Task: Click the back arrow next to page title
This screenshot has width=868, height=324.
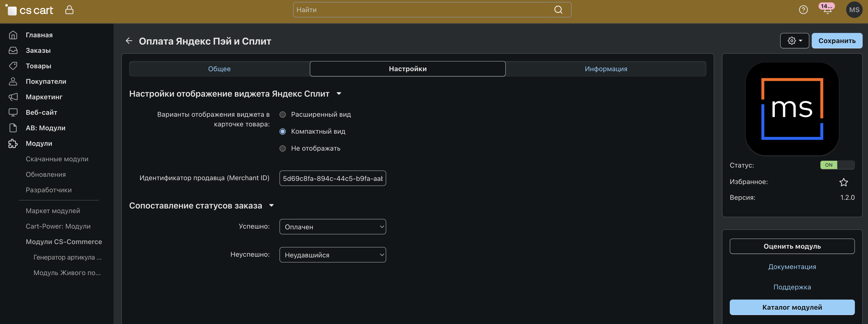Action: [129, 41]
